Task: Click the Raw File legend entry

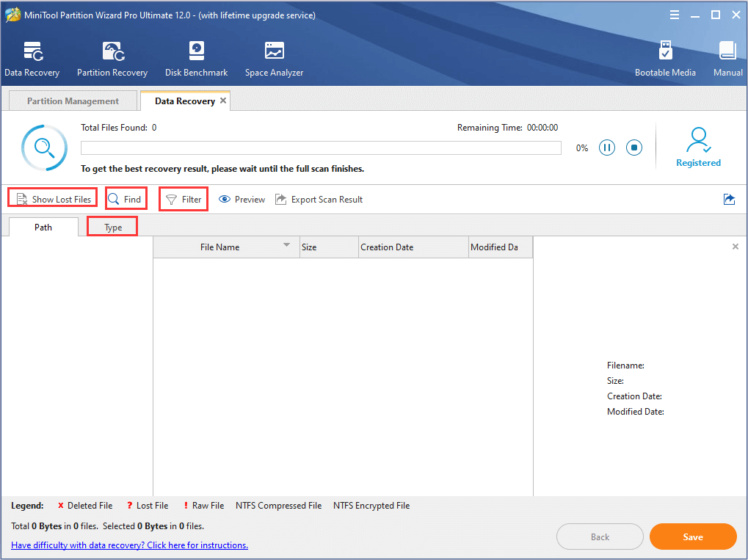Action: 203,506
